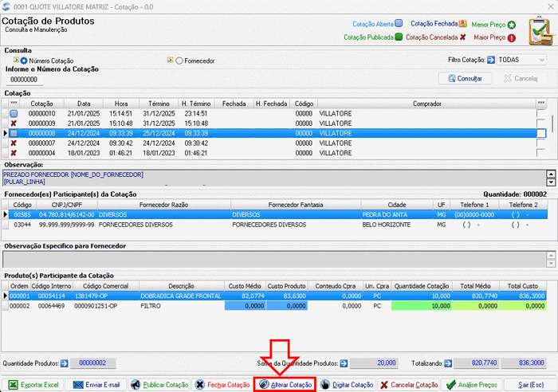558x392 pixels.
Task: Click green quantity cell 10,000 of FILTRO row
Action: click(x=422, y=306)
